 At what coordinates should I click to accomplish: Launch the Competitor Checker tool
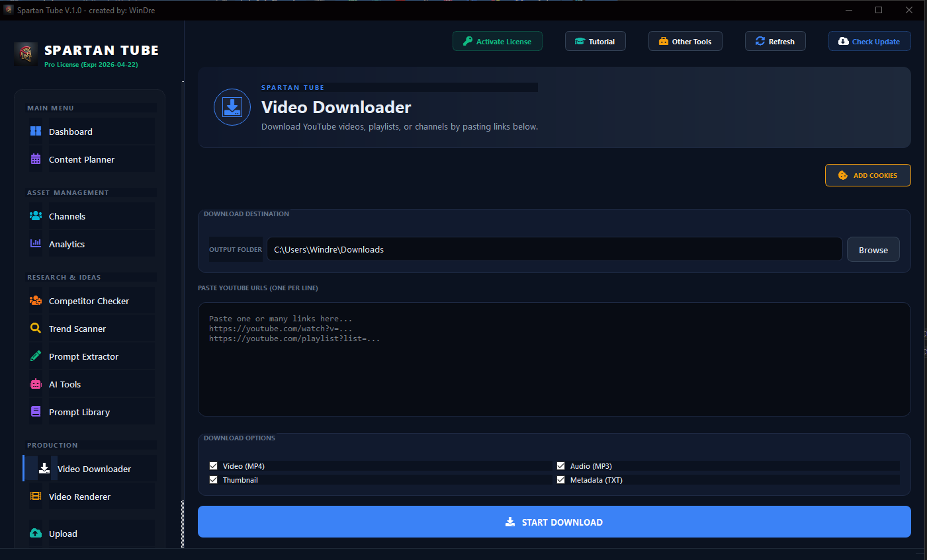coord(89,301)
